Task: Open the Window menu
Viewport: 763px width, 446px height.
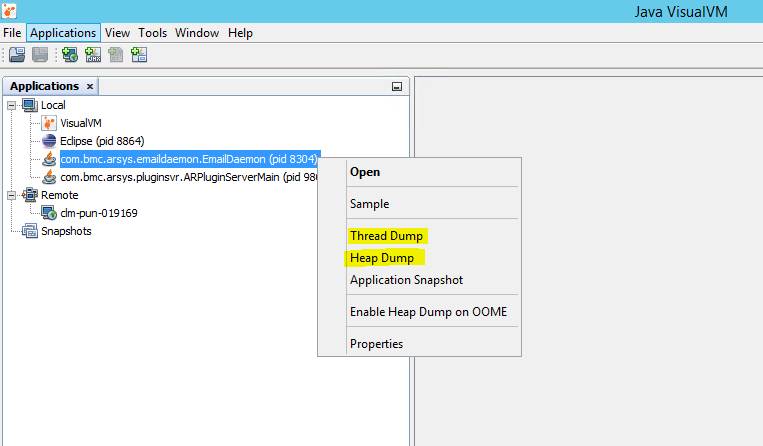Action: point(197,33)
